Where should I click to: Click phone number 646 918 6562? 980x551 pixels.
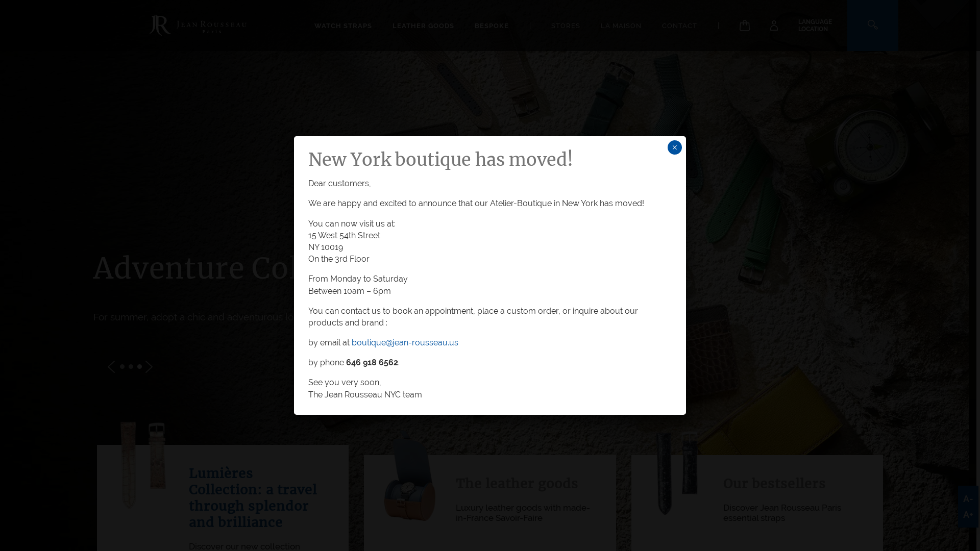coord(372,363)
